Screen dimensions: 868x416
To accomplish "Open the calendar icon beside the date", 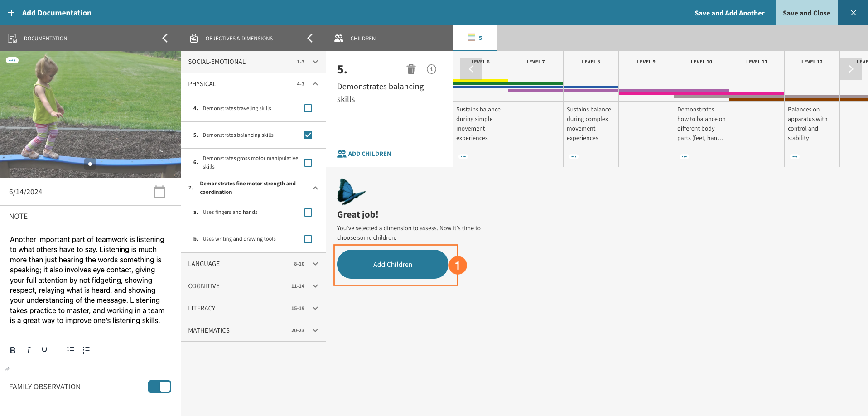I will point(159,192).
